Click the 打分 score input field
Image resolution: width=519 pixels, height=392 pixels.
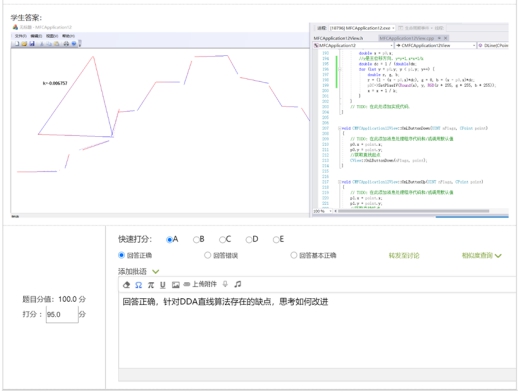[x=62, y=314]
